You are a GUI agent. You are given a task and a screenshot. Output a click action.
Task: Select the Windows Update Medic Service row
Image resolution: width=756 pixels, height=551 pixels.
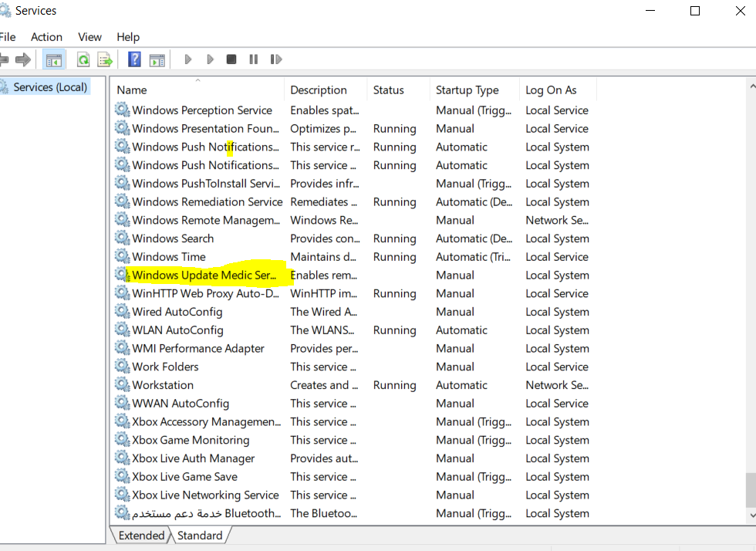click(204, 275)
